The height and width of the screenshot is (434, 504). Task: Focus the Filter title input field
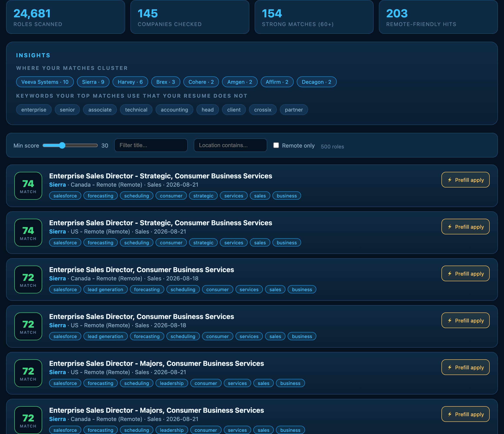tap(151, 145)
